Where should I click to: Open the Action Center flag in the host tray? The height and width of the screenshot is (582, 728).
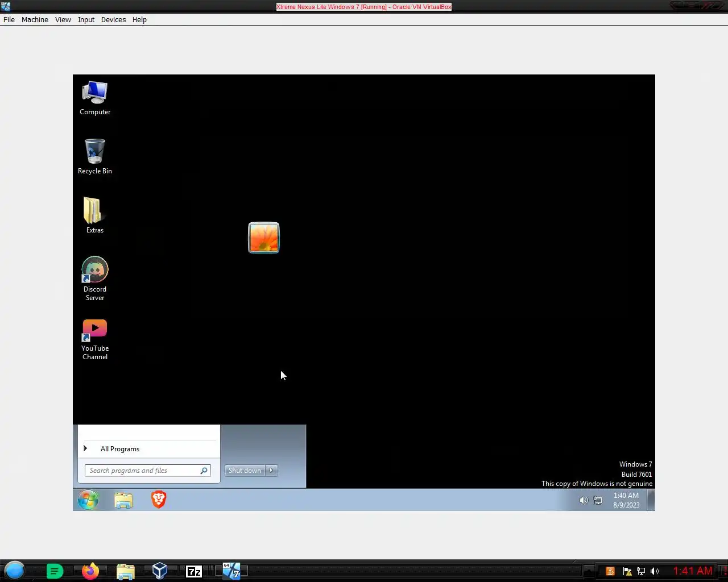click(x=627, y=571)
